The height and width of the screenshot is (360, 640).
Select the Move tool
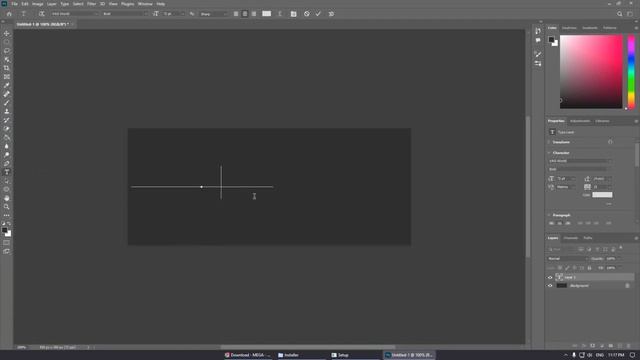point(7,33)
